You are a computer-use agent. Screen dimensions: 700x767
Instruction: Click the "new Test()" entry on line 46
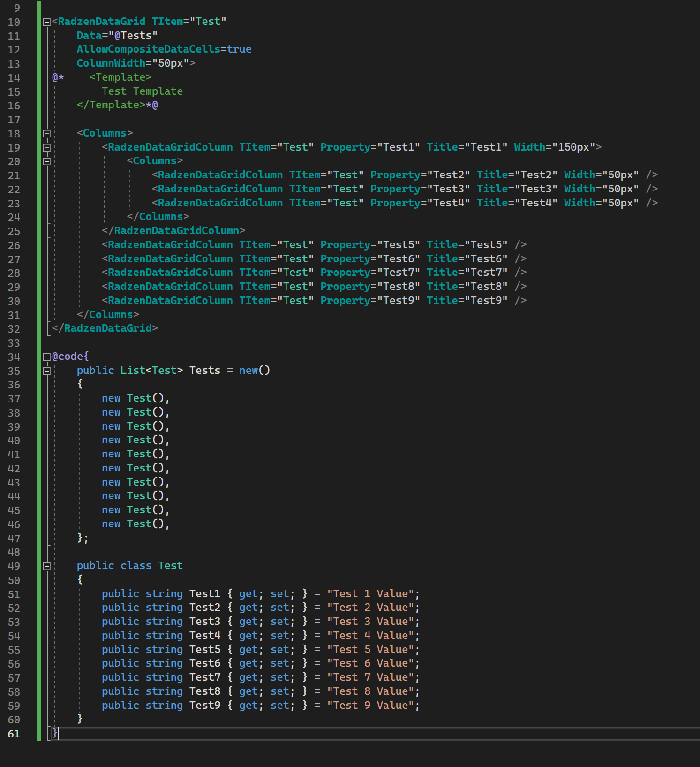click(133, 524)
